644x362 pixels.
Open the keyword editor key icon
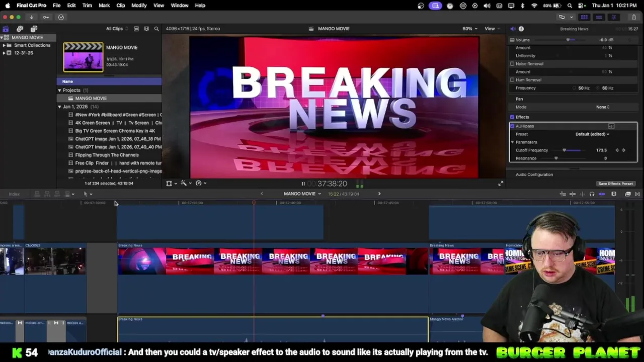click(46, 17)
